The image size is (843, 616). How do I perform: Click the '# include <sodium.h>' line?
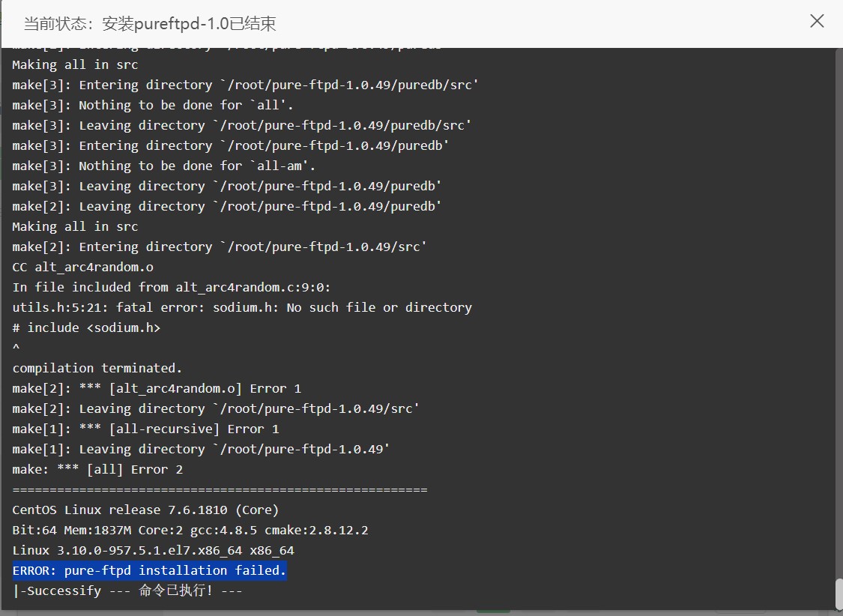pyautogui.click(x=87, y=328)
